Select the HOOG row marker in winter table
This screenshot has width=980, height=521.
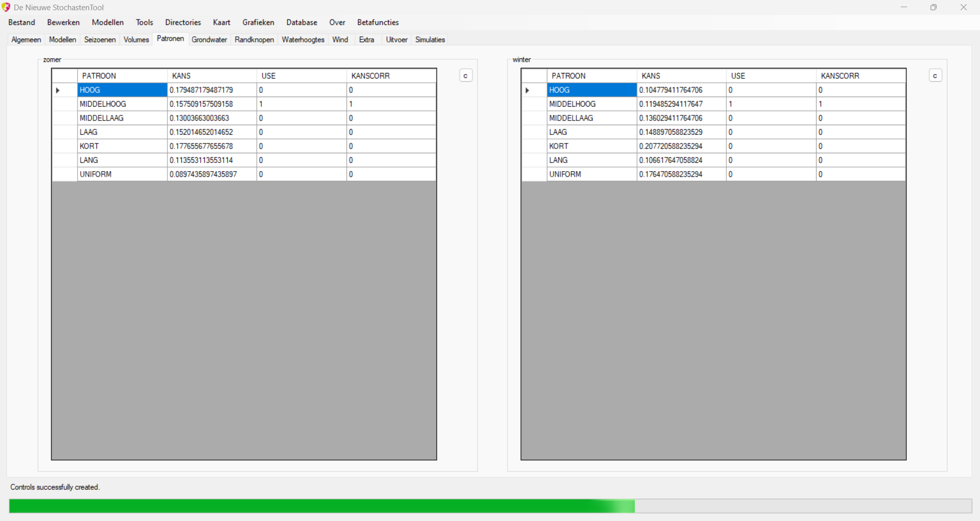[x=534, y=90]
